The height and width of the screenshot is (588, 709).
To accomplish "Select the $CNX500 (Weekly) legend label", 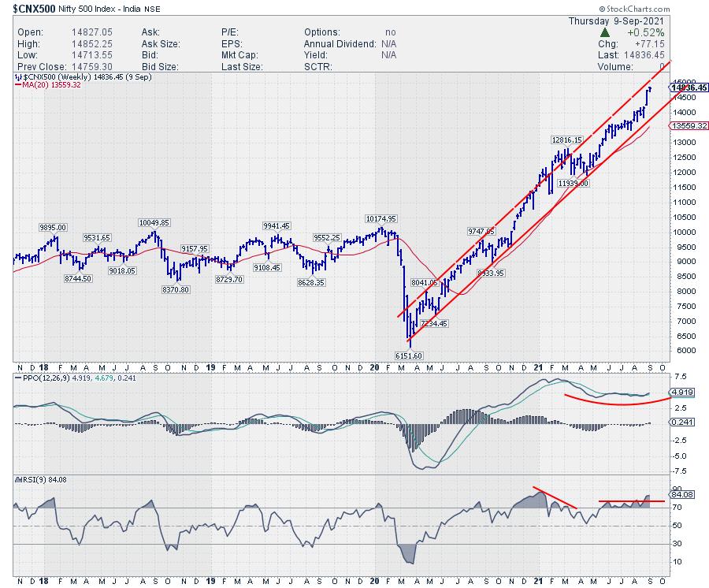I will click(60, 77).
